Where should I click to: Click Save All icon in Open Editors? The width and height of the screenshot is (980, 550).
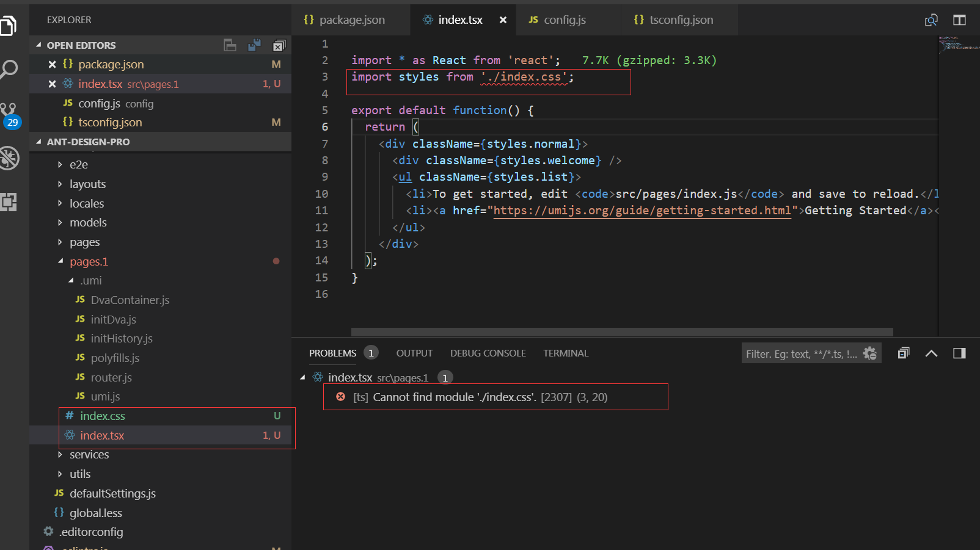tap(254, 45)
